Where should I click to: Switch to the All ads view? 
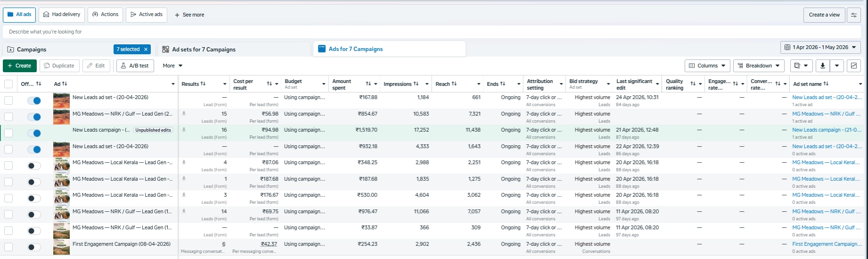click(x=19, y=15)
